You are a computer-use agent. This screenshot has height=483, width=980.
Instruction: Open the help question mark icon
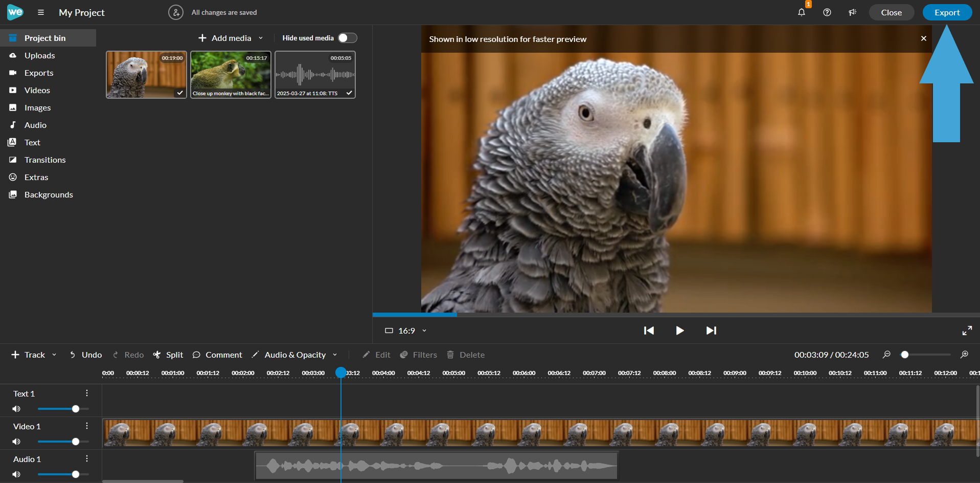point(827,12)
